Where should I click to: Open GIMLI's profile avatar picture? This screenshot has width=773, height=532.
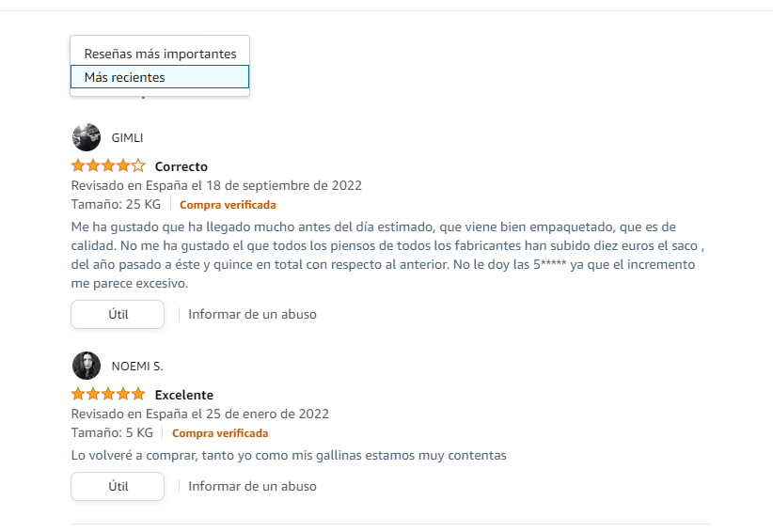click(x=87, y=137)
